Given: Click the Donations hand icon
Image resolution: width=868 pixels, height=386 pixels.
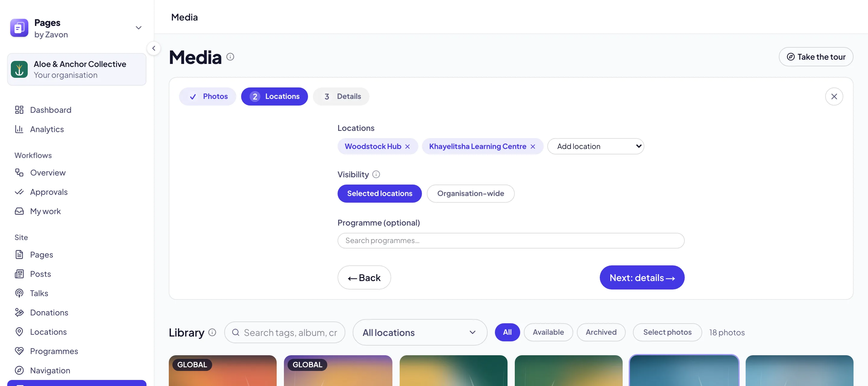Looking at the screenshot, I should [x=19, y=312].
